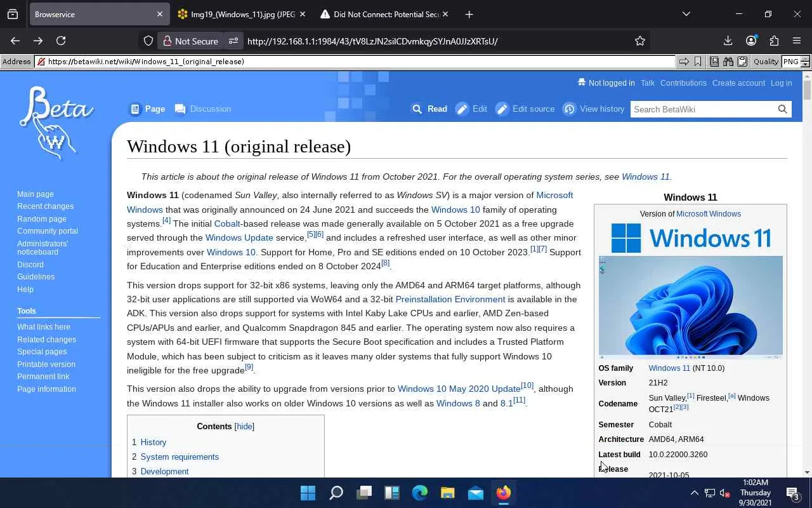812x508 pixels.
Task: Open the Firefox list all tabs dropdown
Action: click(686, 14)
